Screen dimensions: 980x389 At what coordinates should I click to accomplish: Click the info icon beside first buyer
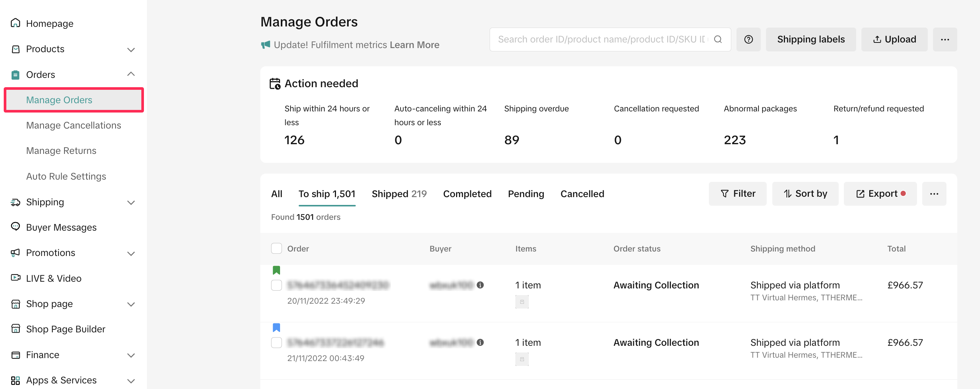coord(480,285)
